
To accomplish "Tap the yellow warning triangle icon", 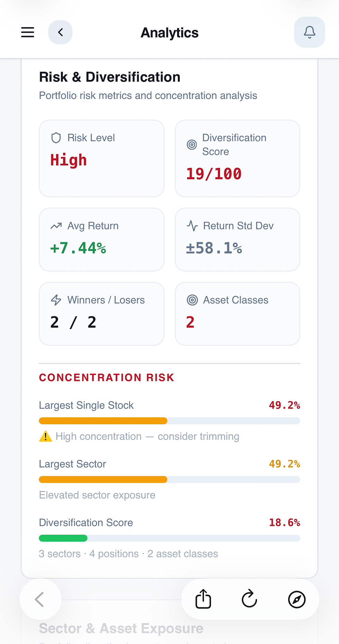I will (x=46, y=436).
